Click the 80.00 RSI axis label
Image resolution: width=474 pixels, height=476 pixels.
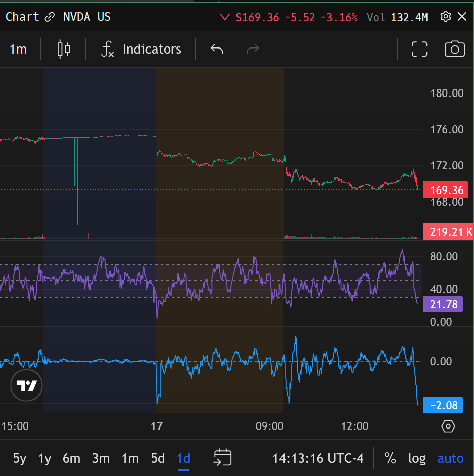[x=444, y=256]
